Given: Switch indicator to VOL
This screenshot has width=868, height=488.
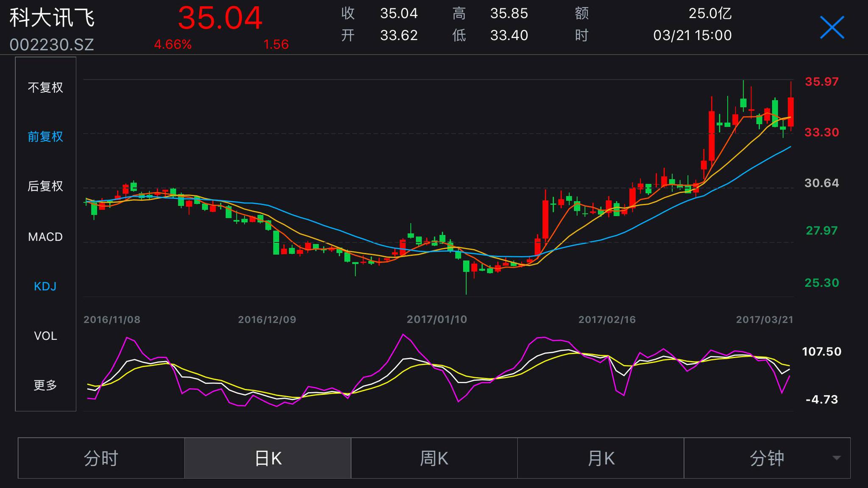Looking at the screenshot, I should point(45,336).
